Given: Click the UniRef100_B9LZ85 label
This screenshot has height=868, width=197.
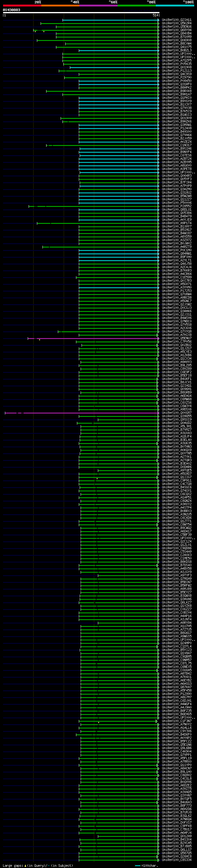Looking at the screenshot, I should click(x=176, y=365).
